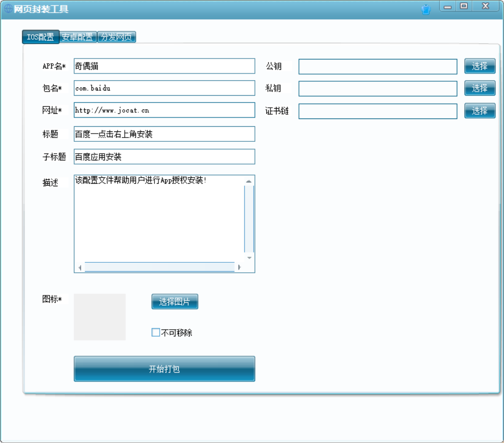Select the IOS配置 tab
The height and width of the screenshot is (443, 504).
(x=40, y=37)
